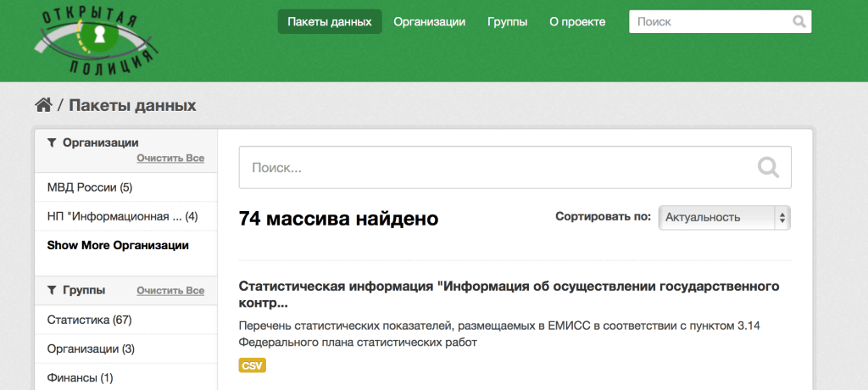Open the О проекте page
The width and height of the screenshot is (868, 390).
[x=577, y=22]
